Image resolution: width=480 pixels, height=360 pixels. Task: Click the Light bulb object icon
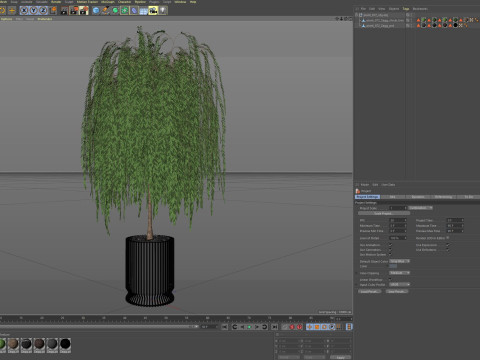point(162,10)
